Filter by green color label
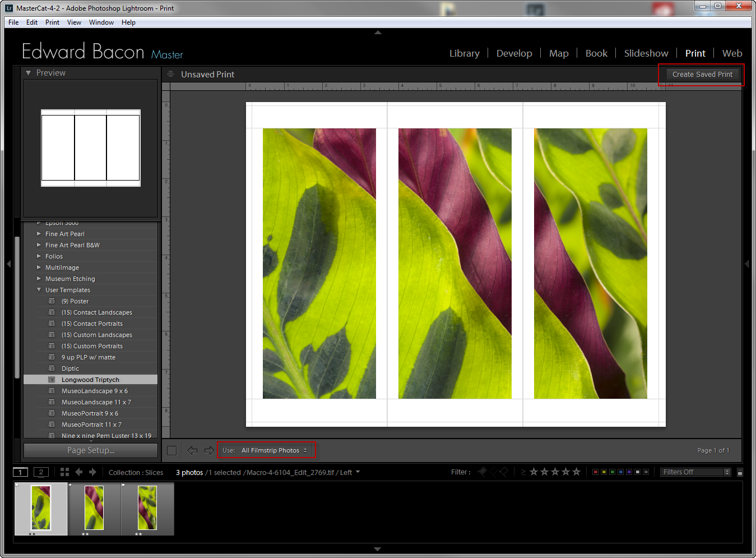Screen dimensions: 756x558 (x=613, y=472)
